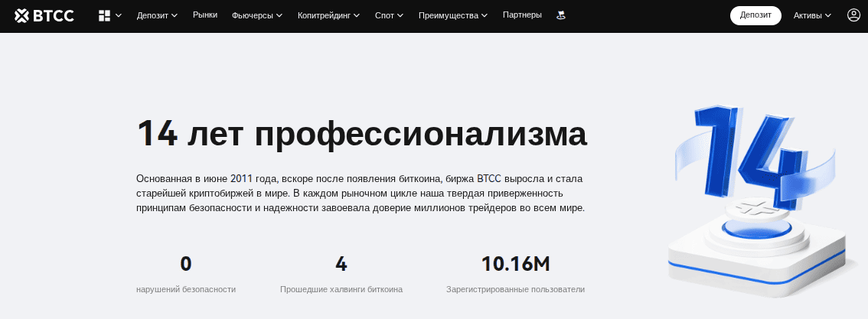Expand the Преимущества menu

coord(453,15)
